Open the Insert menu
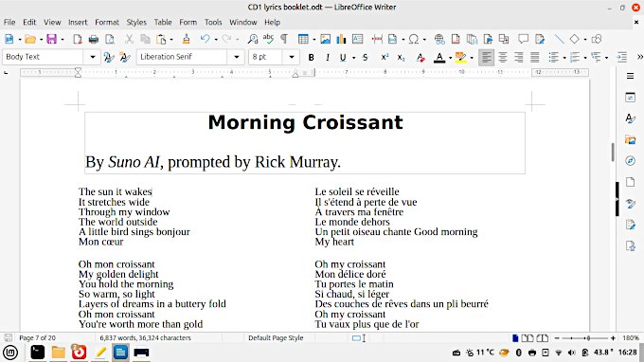644x362 pixels. (78, 22)
